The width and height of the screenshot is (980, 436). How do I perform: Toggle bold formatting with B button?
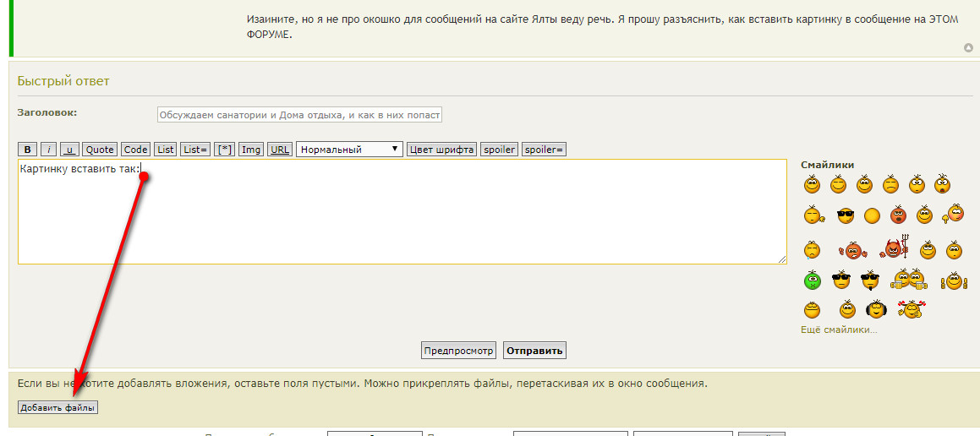tap(29, 150)
